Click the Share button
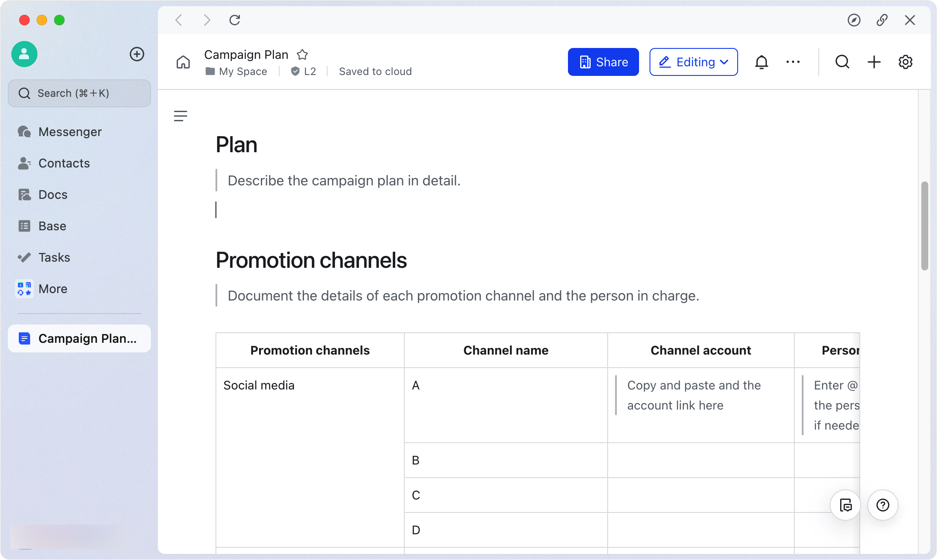 pos(603,62)
